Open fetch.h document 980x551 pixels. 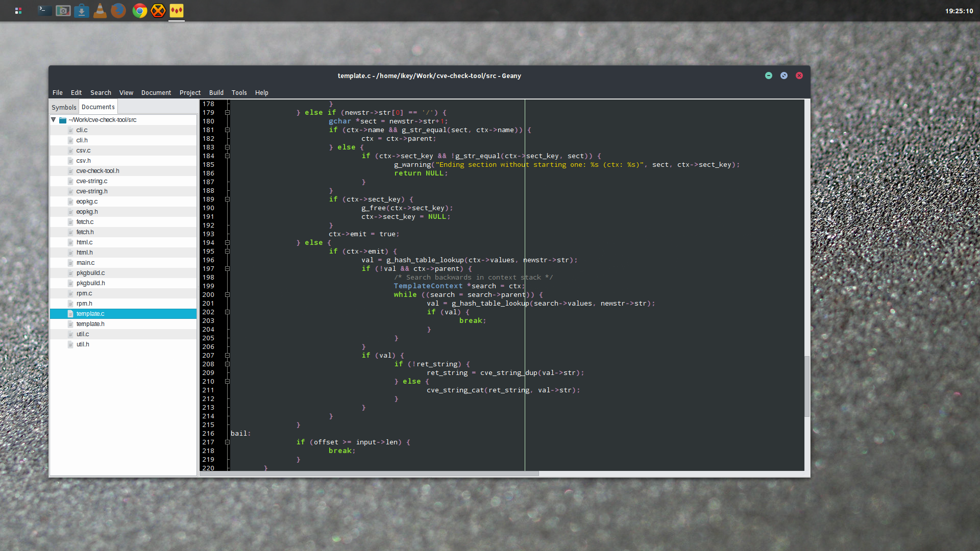point(123,232)
